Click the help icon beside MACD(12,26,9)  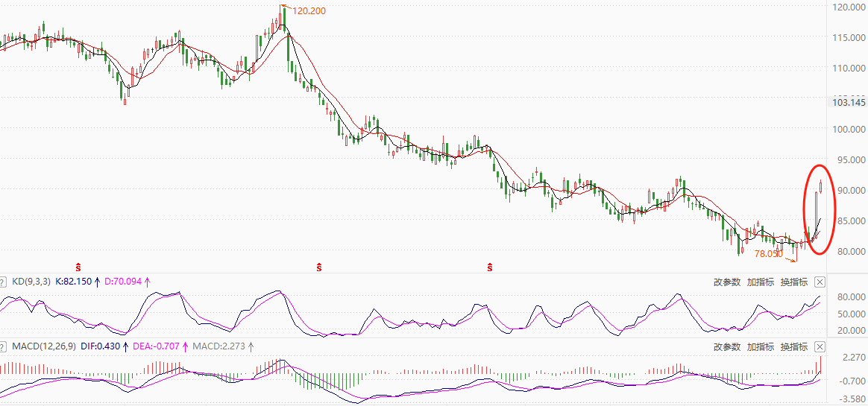tap(4, 347)
